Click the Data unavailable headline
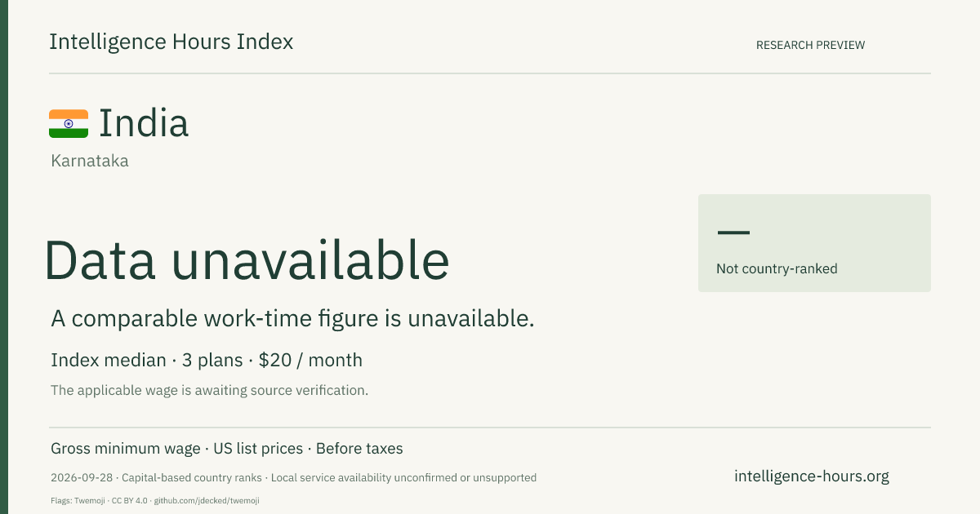 click(247, 260)
